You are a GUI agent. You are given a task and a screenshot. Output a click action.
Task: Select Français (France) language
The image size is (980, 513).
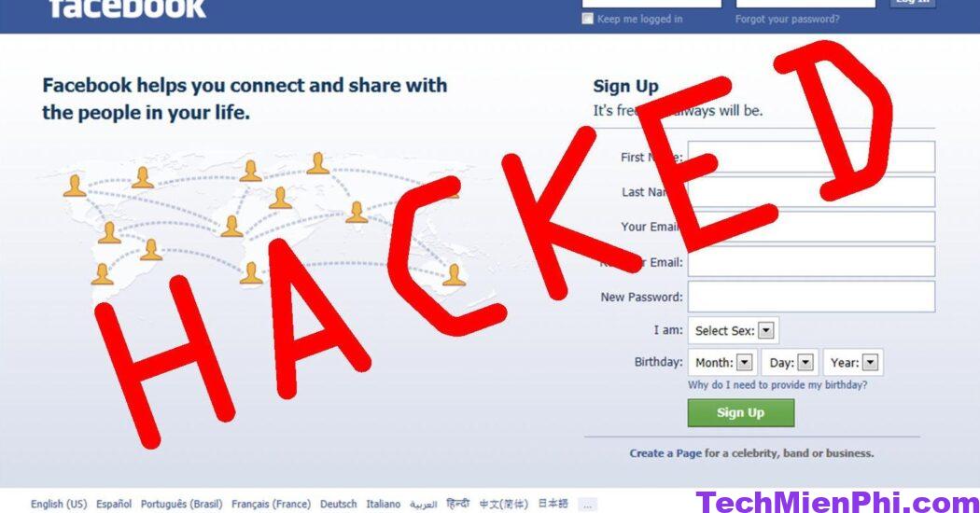pos(271,504)
